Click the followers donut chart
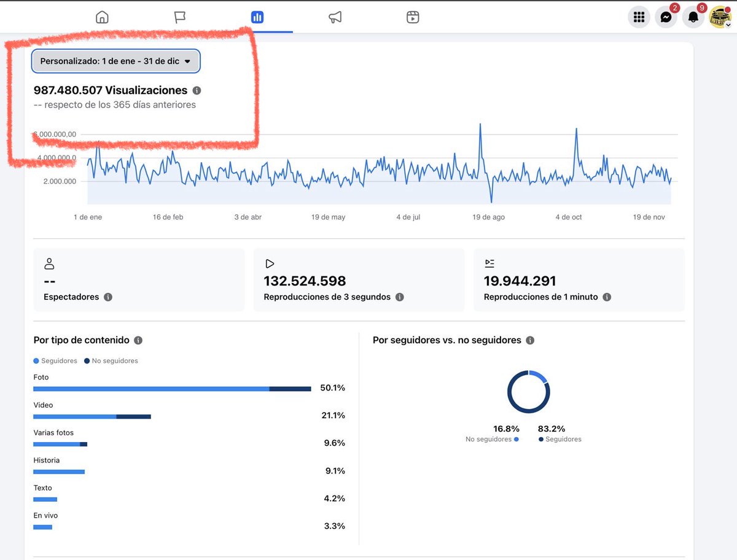This screenshot has width=737, height=560. point(528,392)
